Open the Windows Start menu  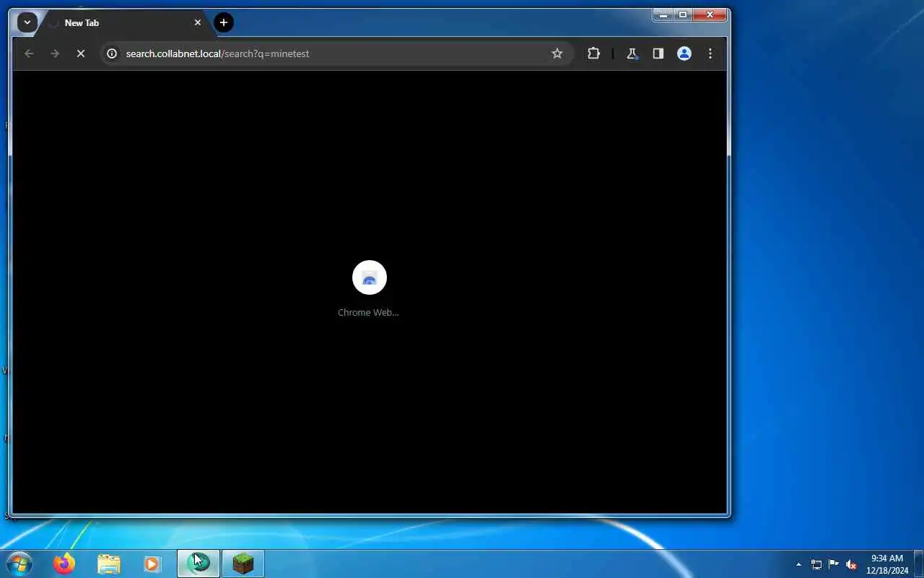pyautogui.click(x=19, y=564)
